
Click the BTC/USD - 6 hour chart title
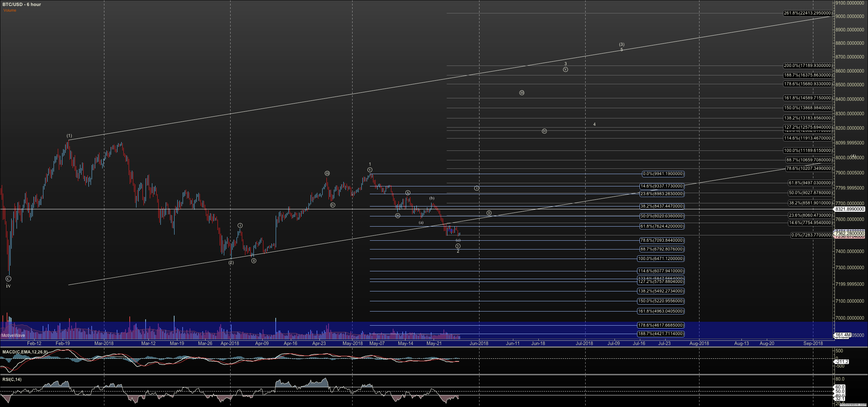point(22,4)
